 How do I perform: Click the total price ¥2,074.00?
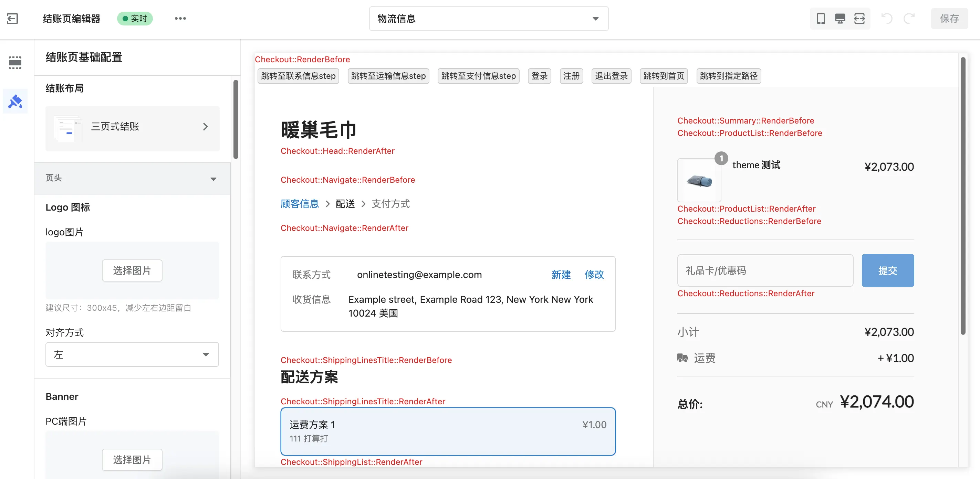876,402
